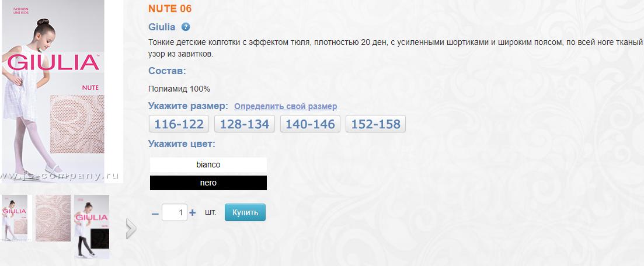
Task: Click the Состав: heading
Action: click(167, 71)
